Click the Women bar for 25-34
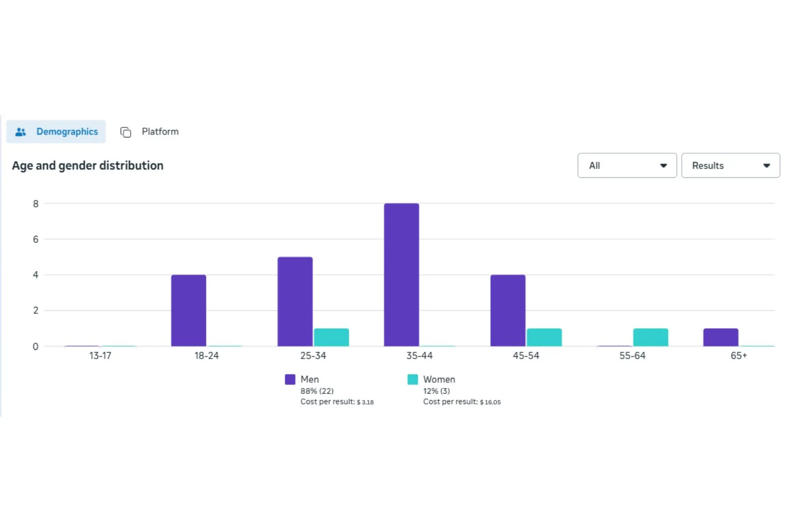This screenshot has height=532, width=788. point(331,337)
